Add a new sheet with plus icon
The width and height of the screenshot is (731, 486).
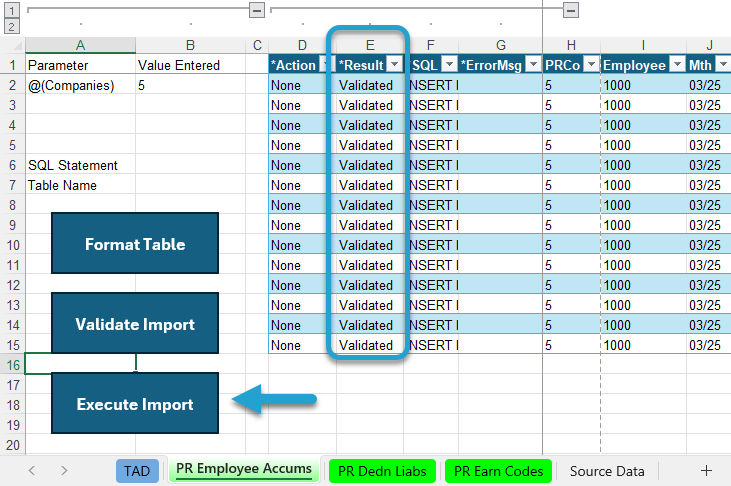[706, 471]
